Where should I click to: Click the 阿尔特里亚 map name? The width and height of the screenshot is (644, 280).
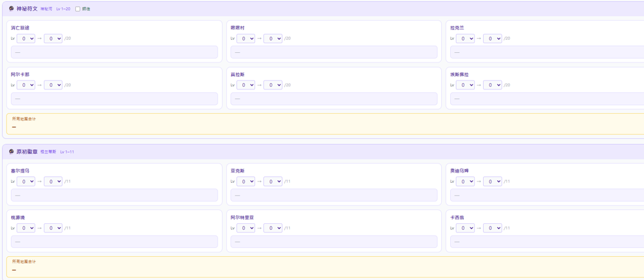[x=242, y=217]
